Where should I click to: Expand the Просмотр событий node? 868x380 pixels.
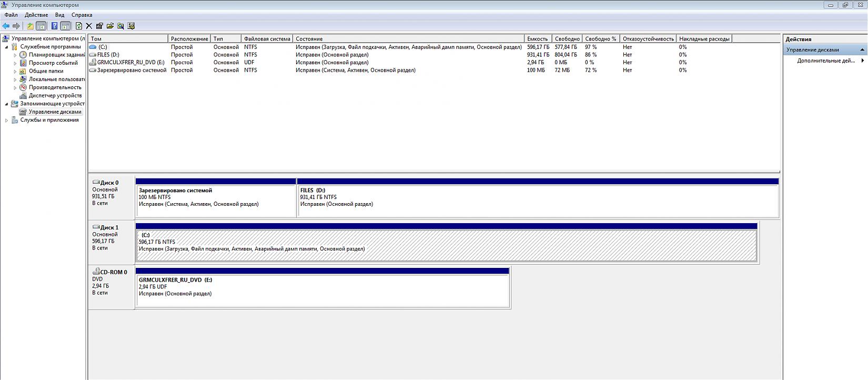(15, 63)
